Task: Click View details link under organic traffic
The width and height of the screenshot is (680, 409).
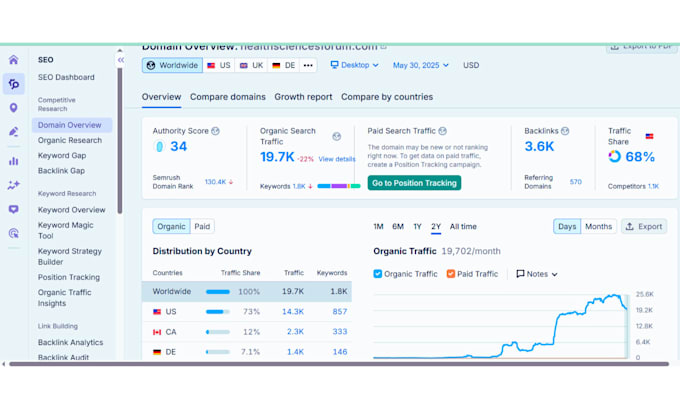Action: coord(337,159)
